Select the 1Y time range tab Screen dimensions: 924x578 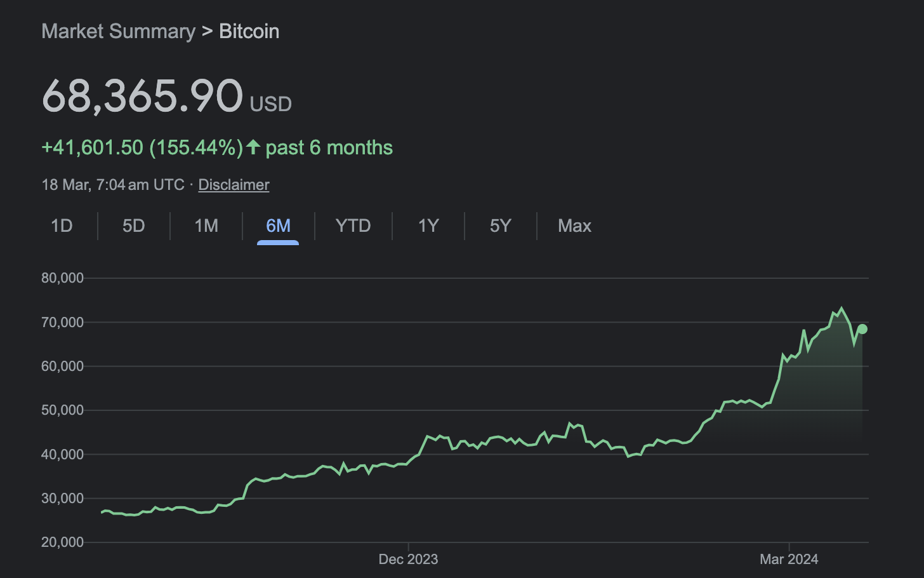428,226
